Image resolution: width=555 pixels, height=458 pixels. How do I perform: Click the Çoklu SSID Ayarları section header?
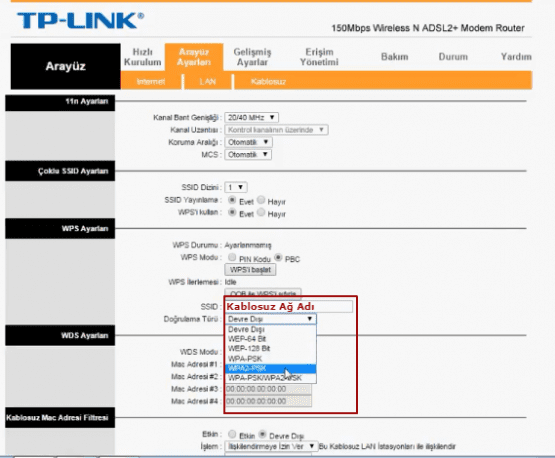60,171
